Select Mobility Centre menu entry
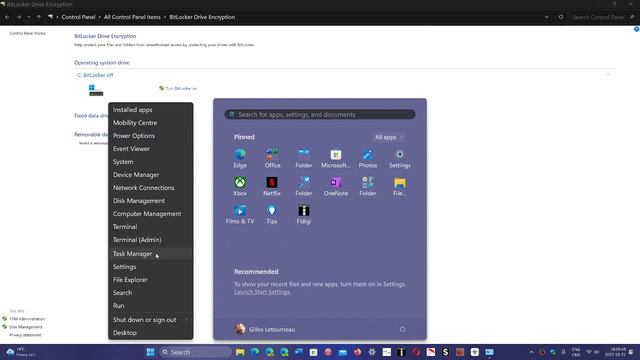This screenshot has height=360, width=640. point(151,123)
